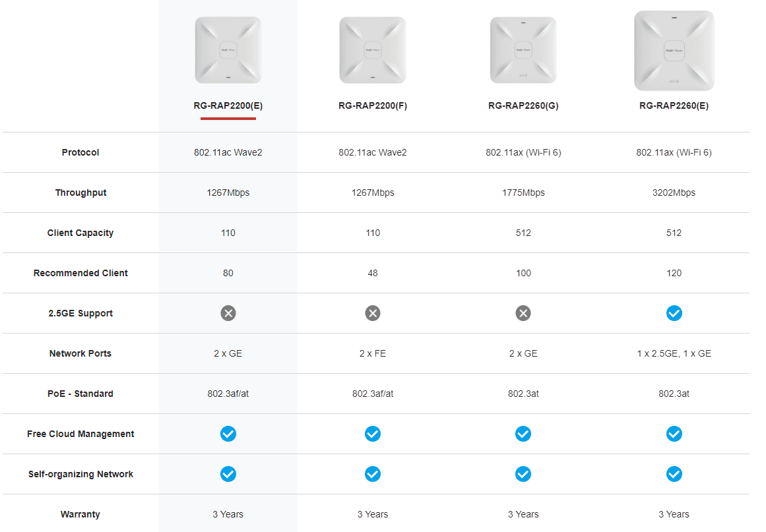Click the recommended client value 80
This screenshot has width=766, height=532.
[228, 273]
